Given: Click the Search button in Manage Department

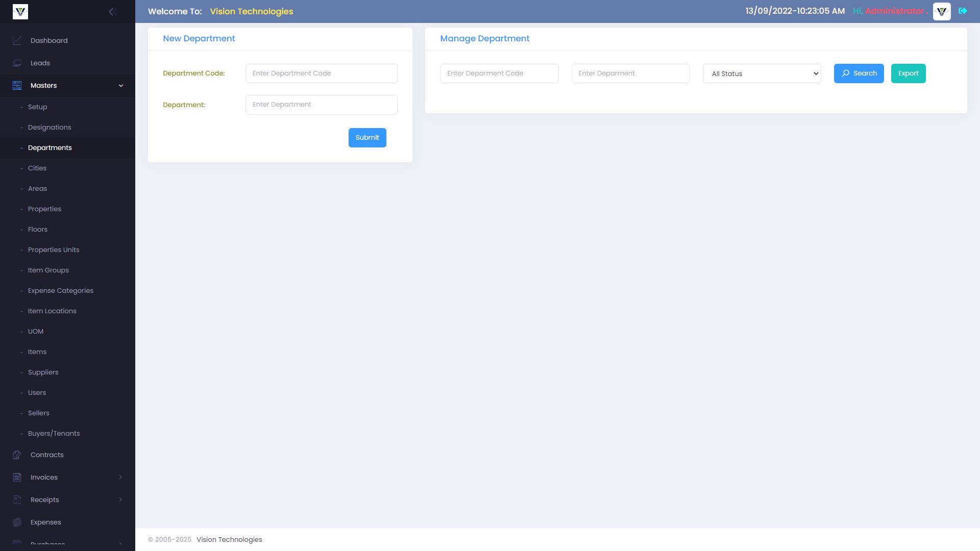Looking at the screenshot, I should click(859, 73).
